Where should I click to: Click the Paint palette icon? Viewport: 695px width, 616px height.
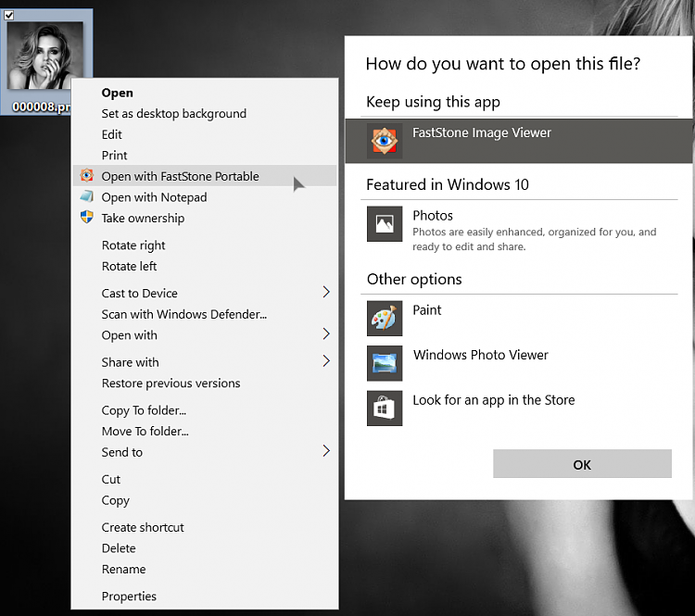pos(385,319)
